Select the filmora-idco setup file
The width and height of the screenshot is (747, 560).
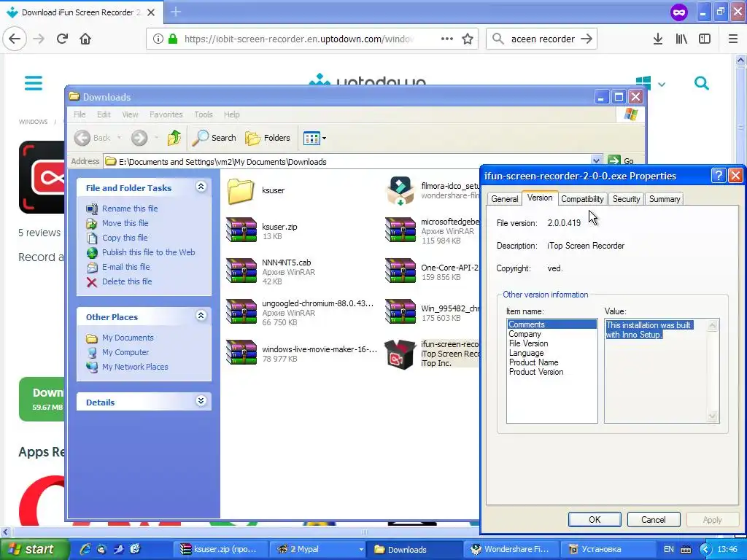432,190
